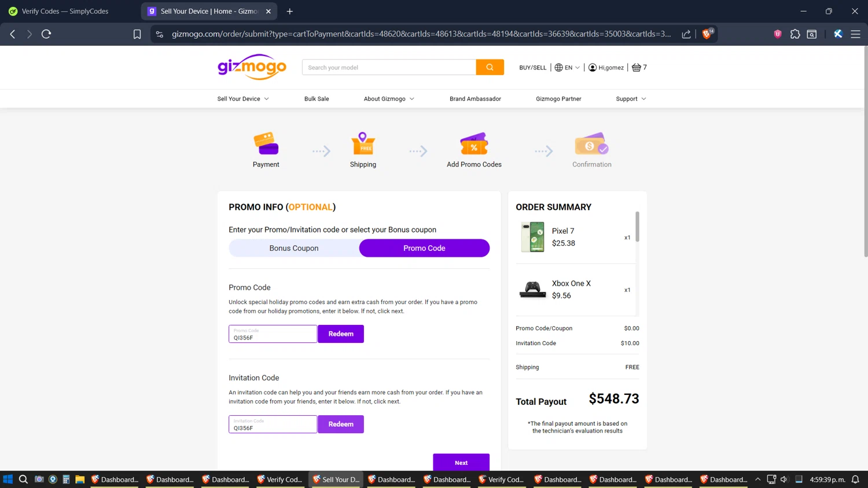Screen dimensions: 868x488
Task: Open File Explorer from taskbar
Action: (x=80, y=479)
